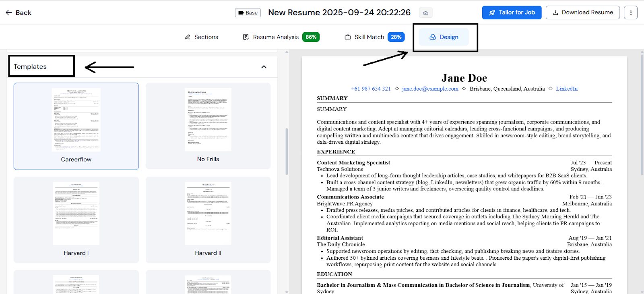
Task: Click the Jul '23 — Present date
Action: click(x=591, y=163)
